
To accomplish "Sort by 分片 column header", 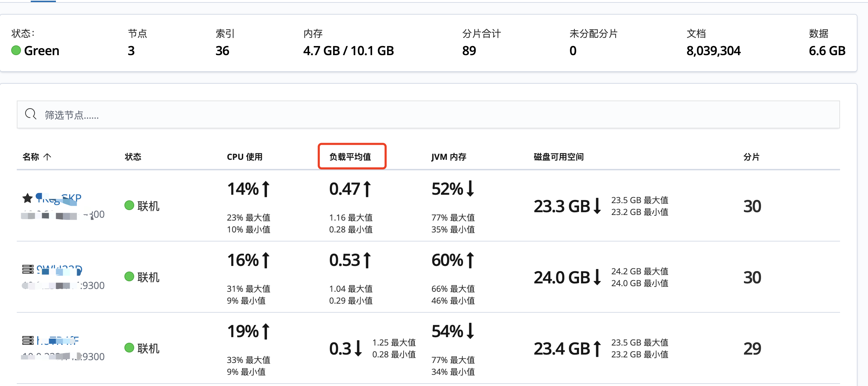I will pos(751,157).
